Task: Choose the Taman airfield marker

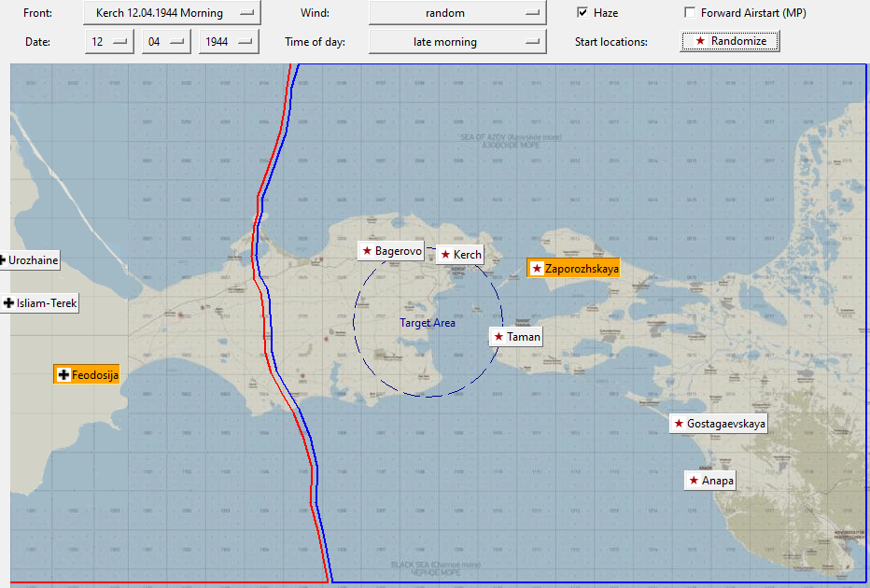Action: click(516, 337)
